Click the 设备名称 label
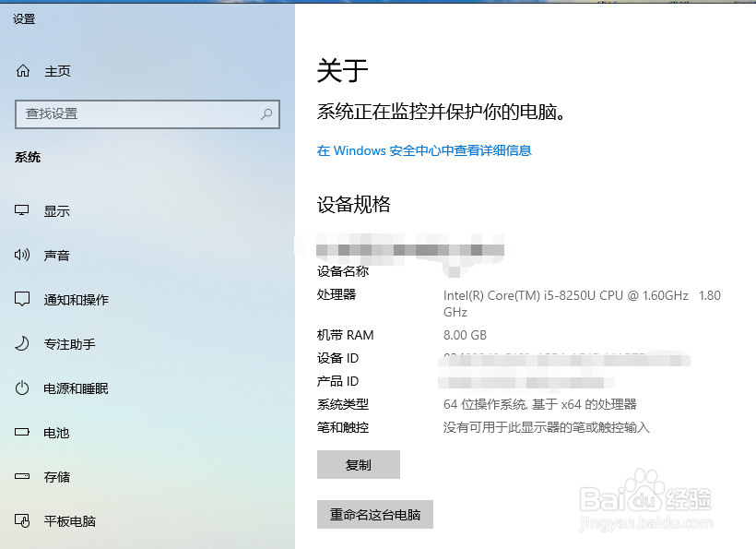 [x=343, y=271]
